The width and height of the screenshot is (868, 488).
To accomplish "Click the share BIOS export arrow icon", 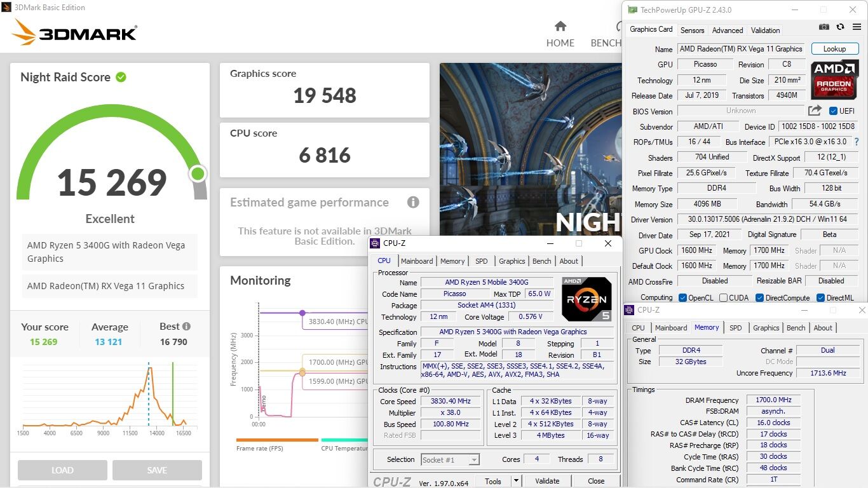I will click(x=815, y=111).
